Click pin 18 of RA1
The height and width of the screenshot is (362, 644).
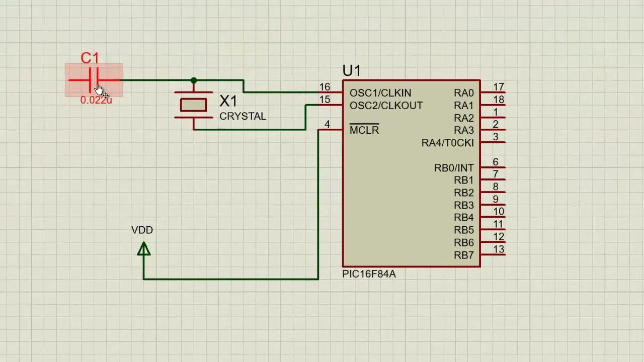point(493,105)
